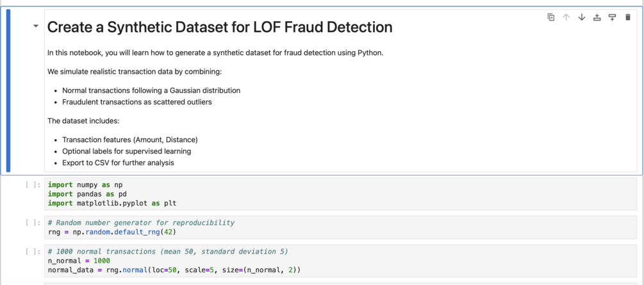644x285 pixels.
Task: Click the Export to CSV bullet text
Action: 118,163
